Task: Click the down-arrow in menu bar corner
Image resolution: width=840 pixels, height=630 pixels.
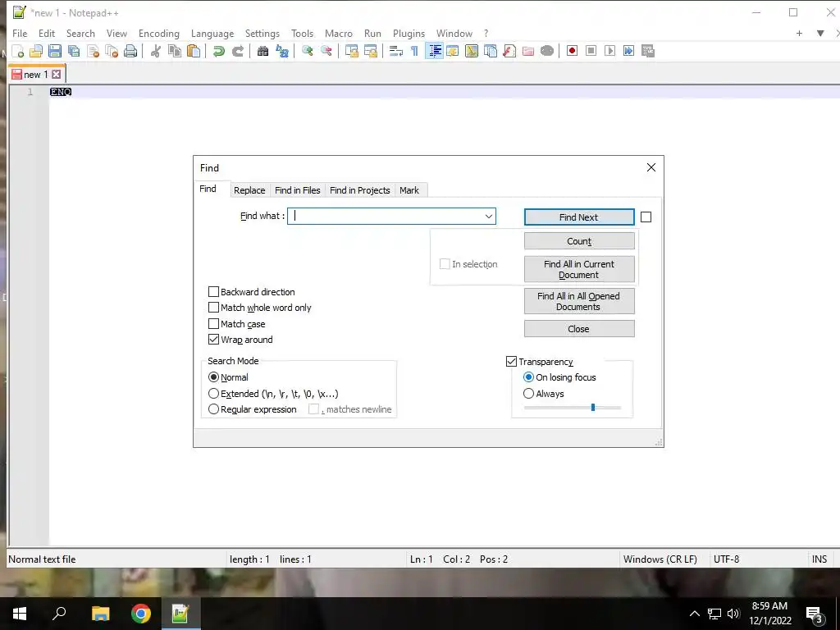Action: pos(820,33)
